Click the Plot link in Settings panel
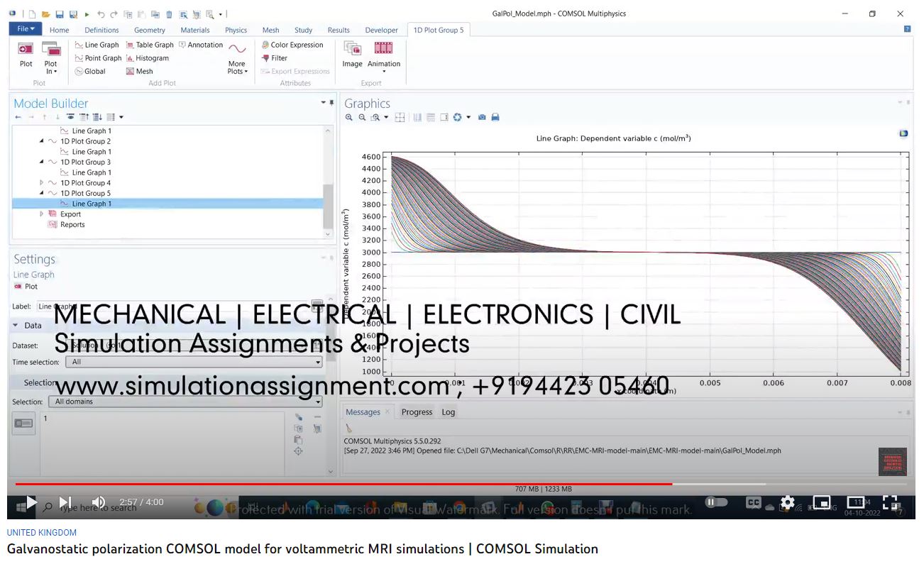The width and height of the screenshot is (924, 564). pyautogui.click(x=26, y=287)
